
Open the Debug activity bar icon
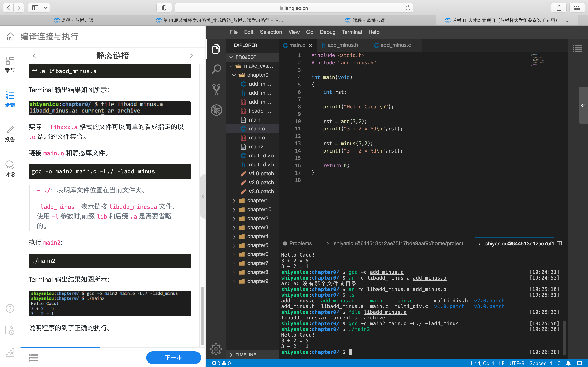[216, 110]
